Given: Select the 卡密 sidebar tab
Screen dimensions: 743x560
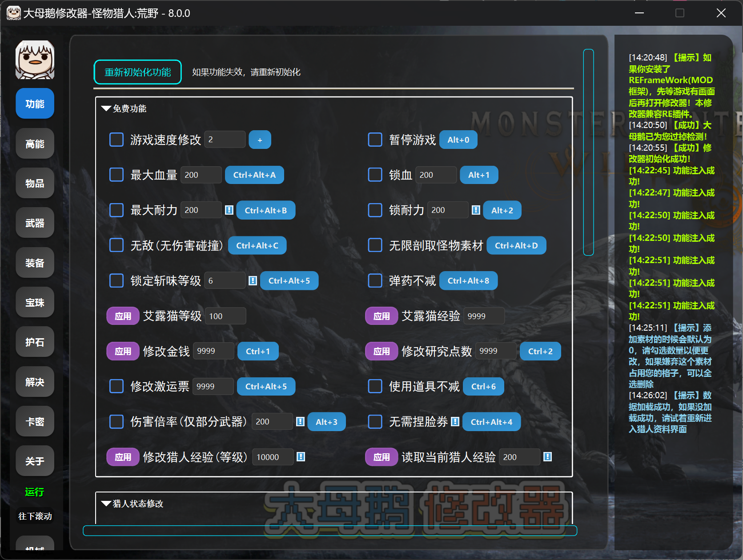Looking at the screenshot, I should pyautogui.click(x=35, y=422).
